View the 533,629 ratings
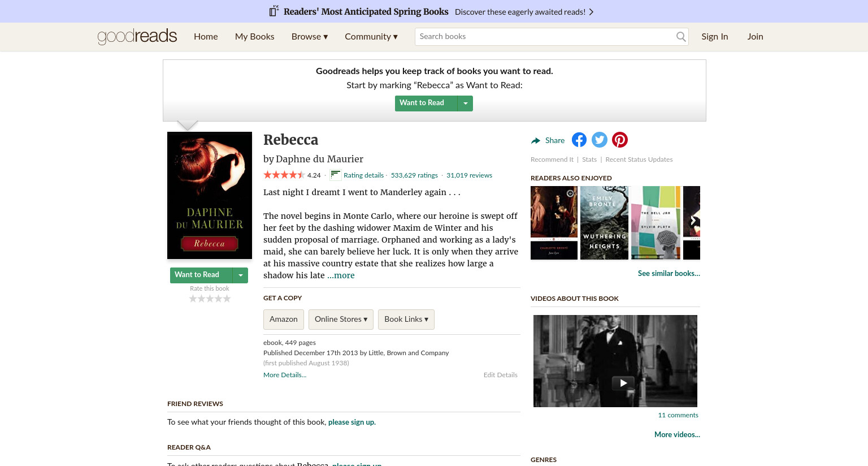Screen dimensions: 868x466 (x=414, y=175)
